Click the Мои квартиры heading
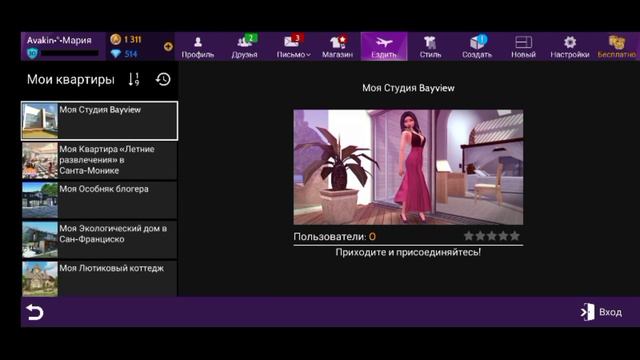This screenshot has height=360, width=640. (71, 79)
